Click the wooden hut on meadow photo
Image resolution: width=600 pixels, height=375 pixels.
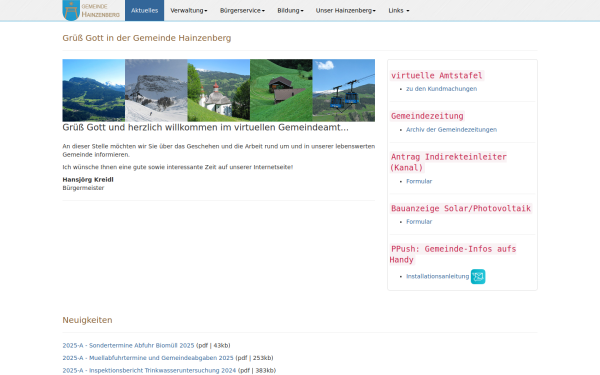[281, 90]
